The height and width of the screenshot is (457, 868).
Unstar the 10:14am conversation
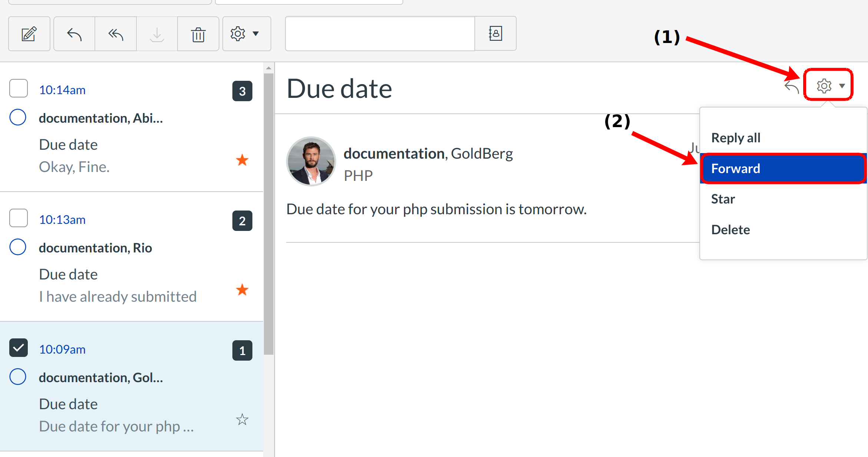[x=242, y=160]
